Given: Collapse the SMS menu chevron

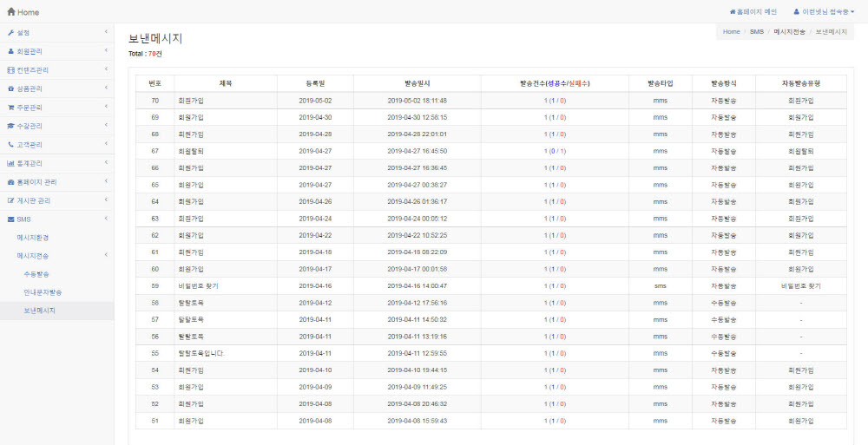Looking at the screenshot, I should click(106, 219).
